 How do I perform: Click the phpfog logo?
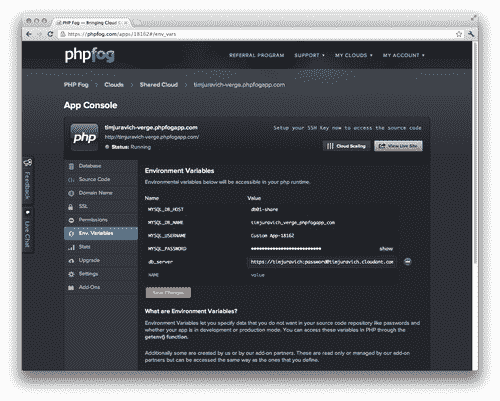pos(90,55)
